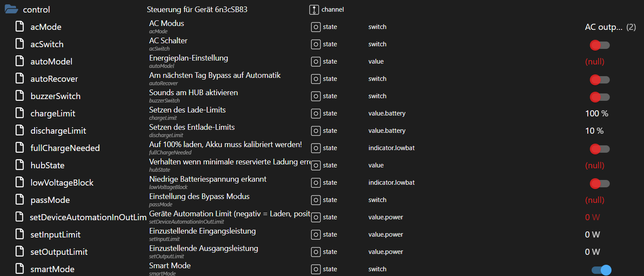This screenshot has width=644, height=276.
Task: Click the document icon for setOutputLimit
Action: click(x=19, y=251)
